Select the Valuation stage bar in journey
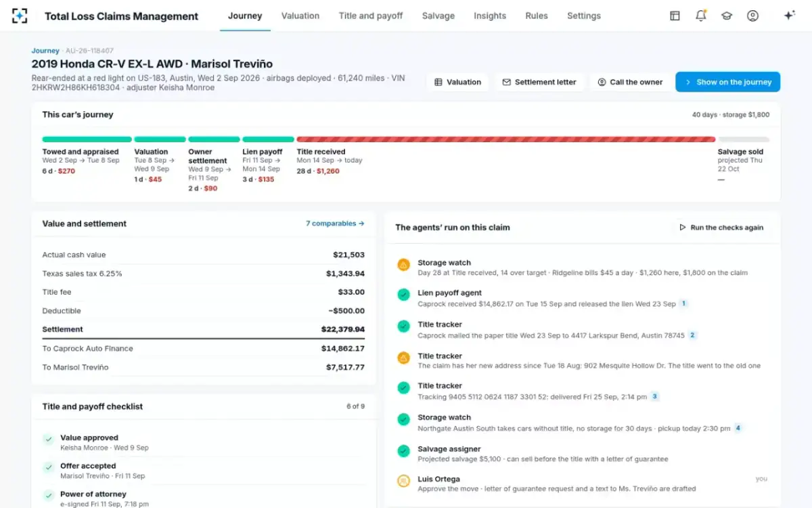The image size is (812, 508). pyautogui.click(x=160, y=140)
